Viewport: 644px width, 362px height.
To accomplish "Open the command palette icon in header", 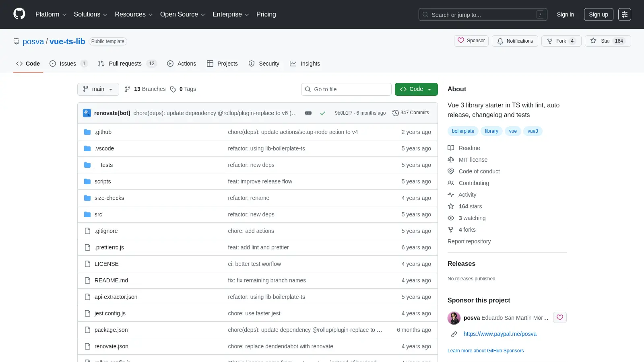I will 625,14.
